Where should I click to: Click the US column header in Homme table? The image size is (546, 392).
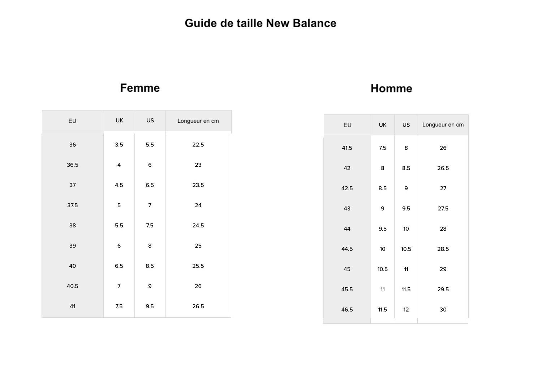pyautogui.click(x=406, y=125)
